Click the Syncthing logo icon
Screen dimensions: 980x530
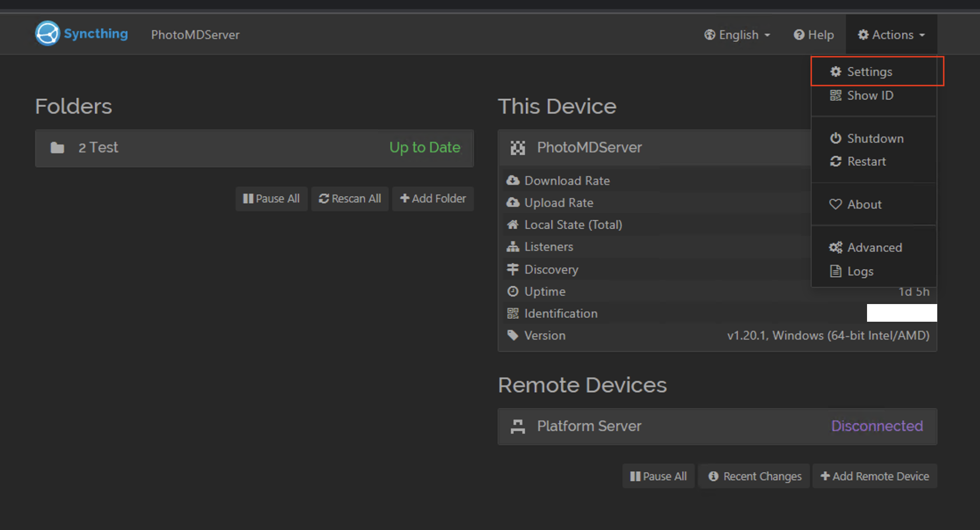pyautogui.click(x=47, y=33)
